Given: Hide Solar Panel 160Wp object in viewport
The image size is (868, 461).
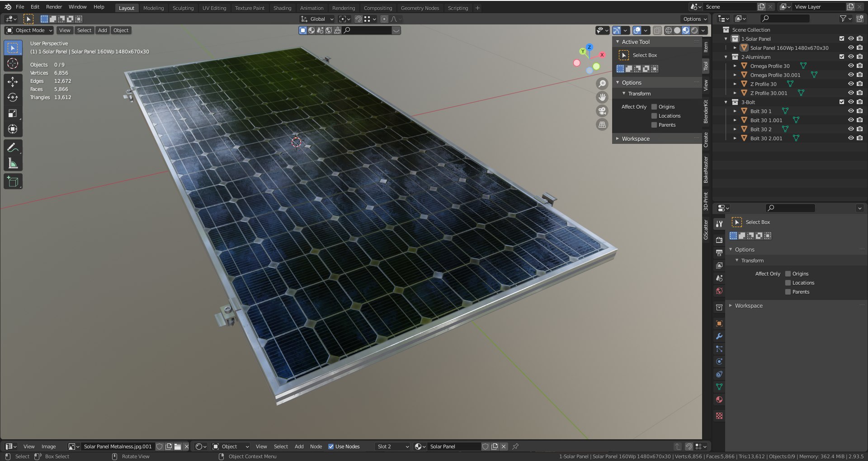Looking at the screenshot, I should click(x=851, y=48).
